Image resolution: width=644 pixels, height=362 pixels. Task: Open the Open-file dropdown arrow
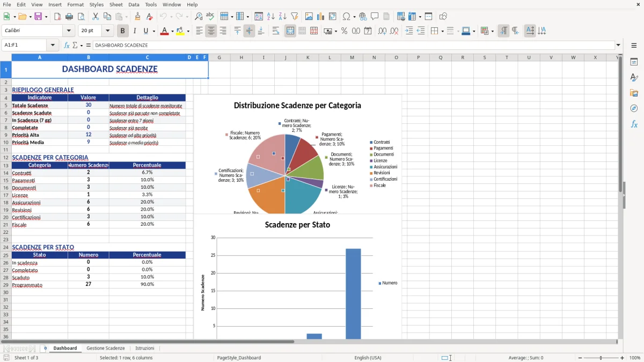point(29,17)
